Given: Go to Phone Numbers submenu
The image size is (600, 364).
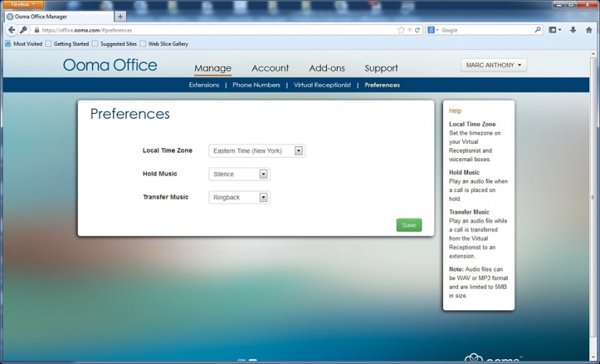Looking at the screenshot, I should pyautogui.click(x=257, y=85).
